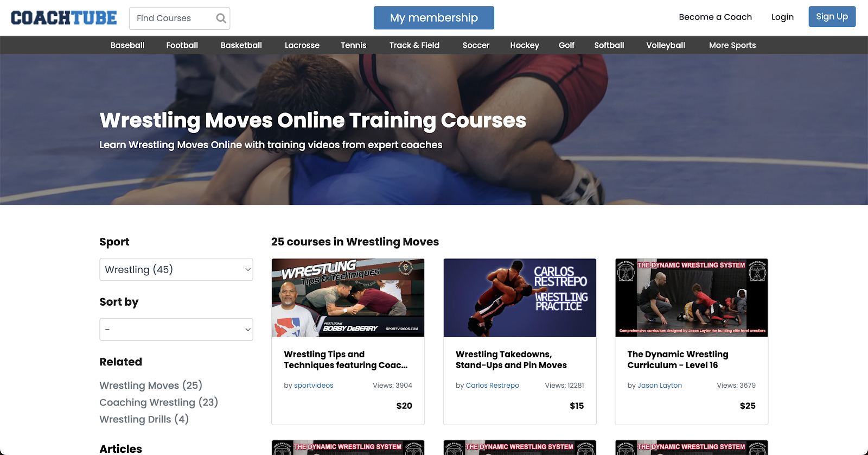Viewport: 868px width, 455px height.
Task: Open the Sort by dropdown
Action: 176,330
